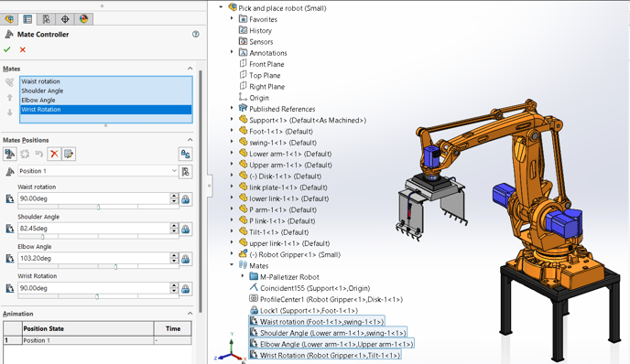630x364 pixels.
Task: Confirm Mate Controller with green check
Action: pyautogui.click(x=6, y=49)
